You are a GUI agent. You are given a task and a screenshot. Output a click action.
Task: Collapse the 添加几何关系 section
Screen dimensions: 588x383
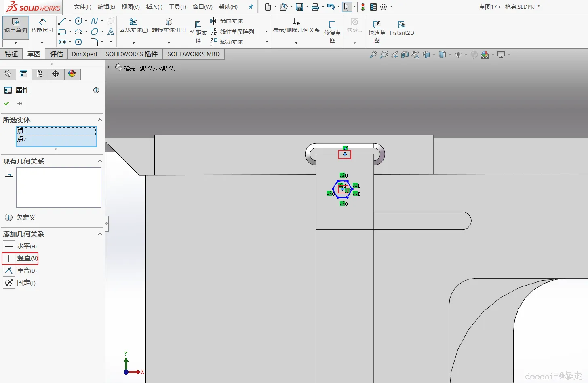click(x=100, y=234)
